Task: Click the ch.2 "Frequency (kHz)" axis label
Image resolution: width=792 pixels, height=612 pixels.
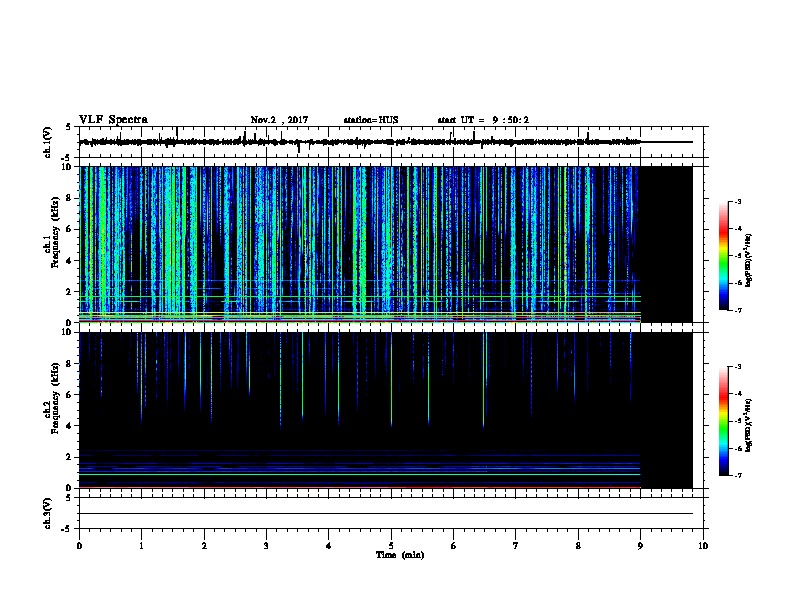Action: tap(55, 398)
